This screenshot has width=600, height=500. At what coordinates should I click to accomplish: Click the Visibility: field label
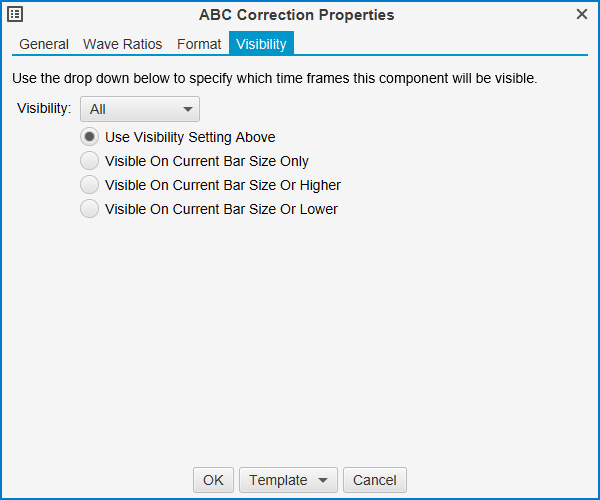click(44, 109)
